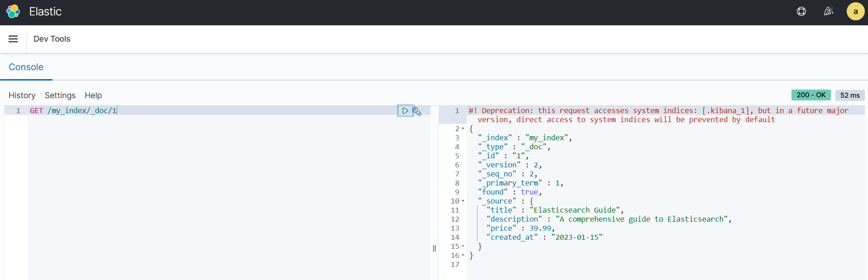
Task: Collapse the _source fold arrow on line 10
Action: tap(463, 201)
